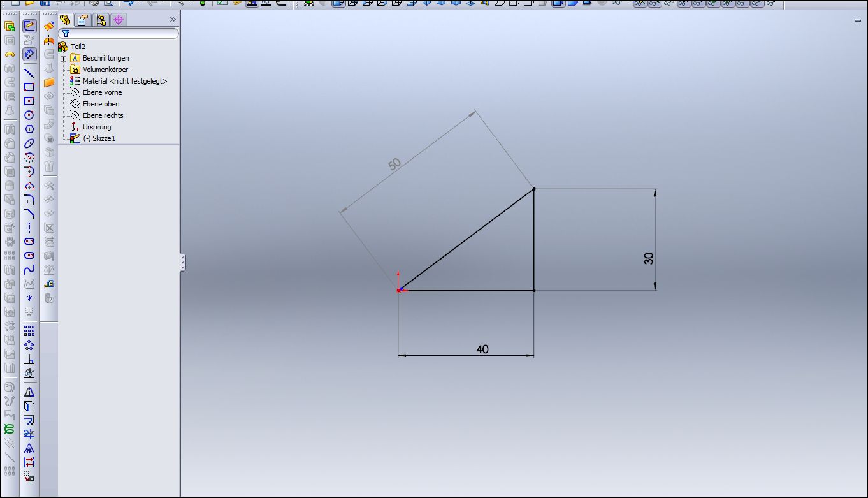Select Ursprung in the feature tree
Viewport: 868px width, 498px height.
(96, 127)
